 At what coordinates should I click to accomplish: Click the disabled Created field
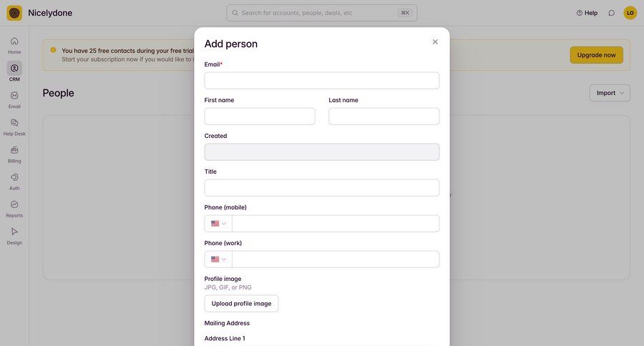321,152
